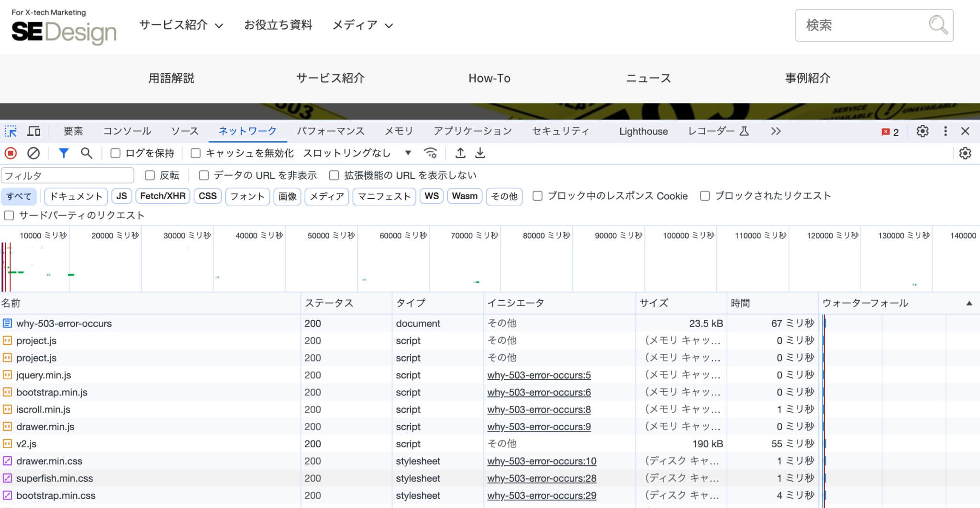Open initiator link why-503-error-occurs:29

(x=542, y=496)
